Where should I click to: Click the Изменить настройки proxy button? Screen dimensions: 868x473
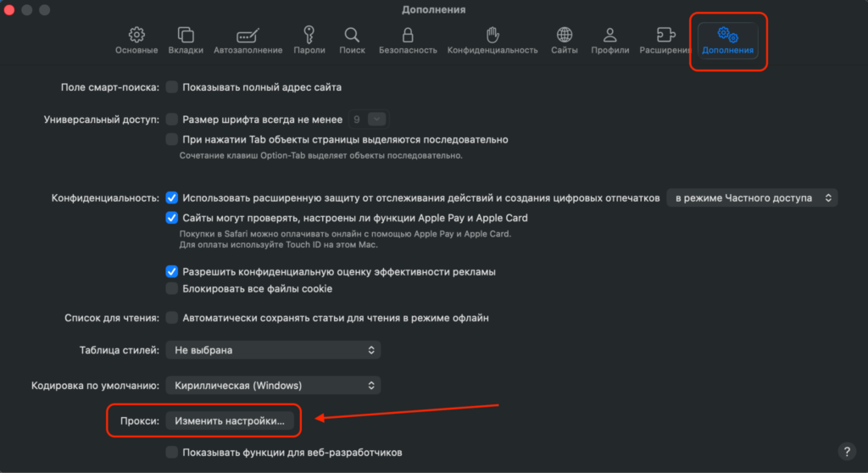(x=230, y=420)
